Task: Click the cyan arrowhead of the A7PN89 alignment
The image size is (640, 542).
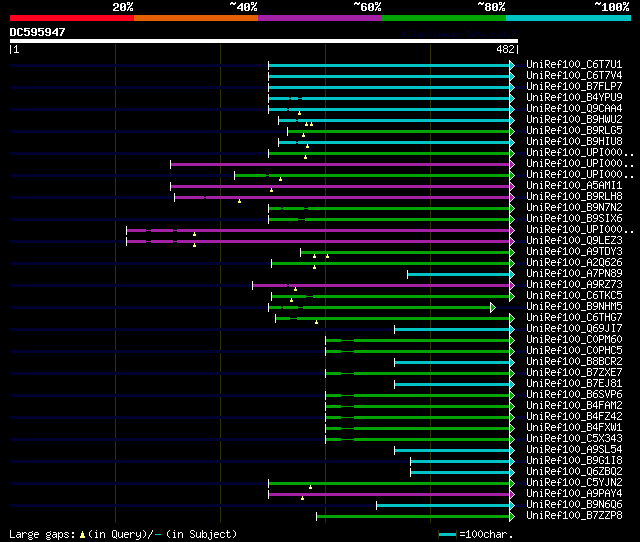Action: click(x=512, y=274)
